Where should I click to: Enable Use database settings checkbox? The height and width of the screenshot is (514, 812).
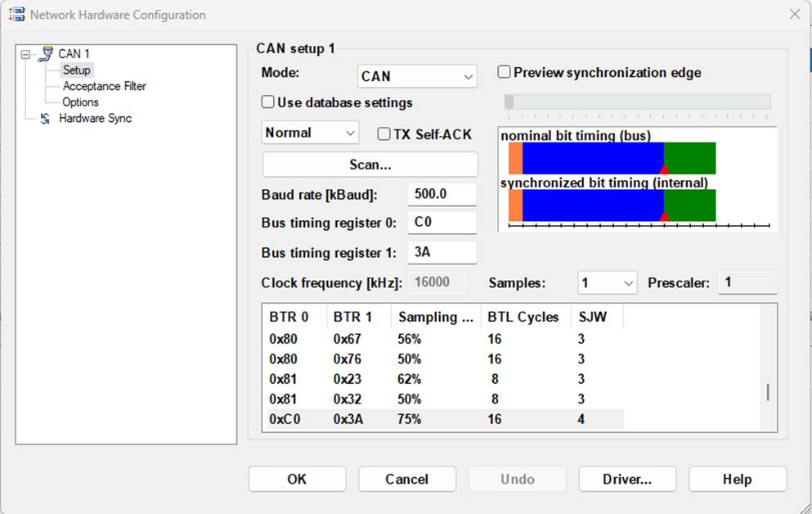[x=267, y=102]
